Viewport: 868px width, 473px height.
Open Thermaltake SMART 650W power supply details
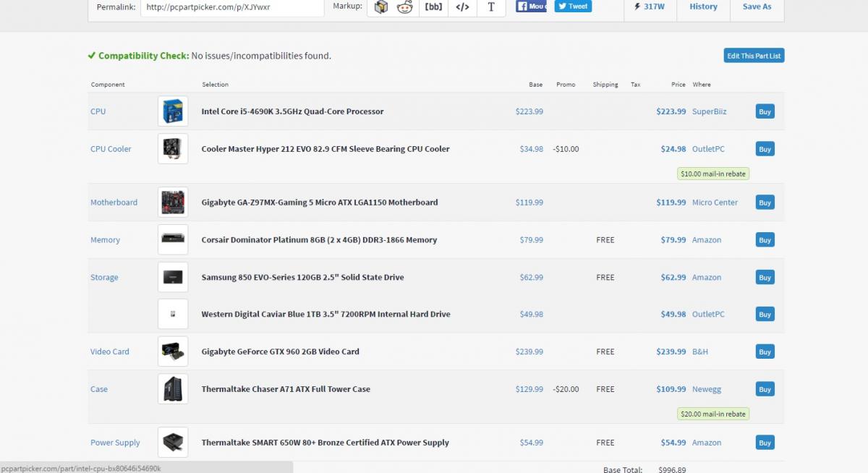pyautogui.click(x=325, y=443)
